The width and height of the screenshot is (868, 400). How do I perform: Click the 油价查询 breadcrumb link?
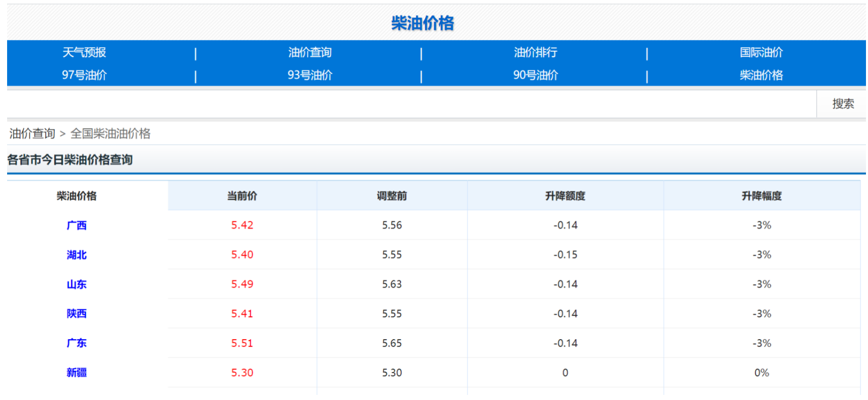(32, 134)
